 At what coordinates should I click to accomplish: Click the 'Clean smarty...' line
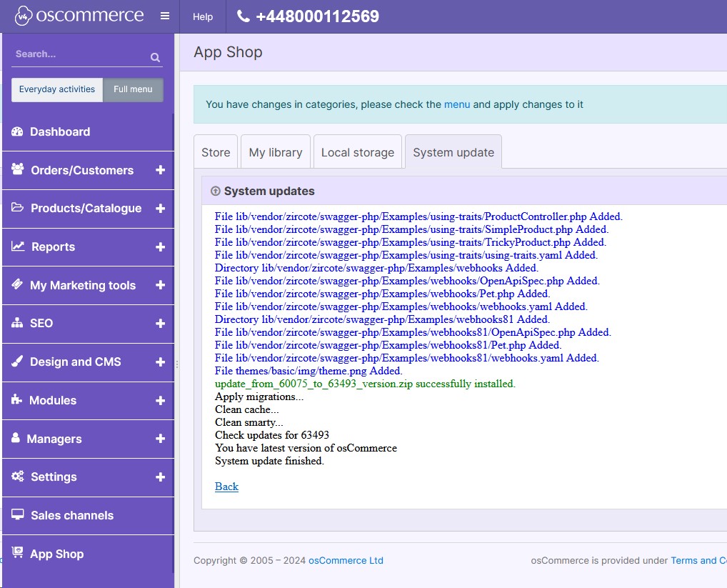[x=249, y=422]
